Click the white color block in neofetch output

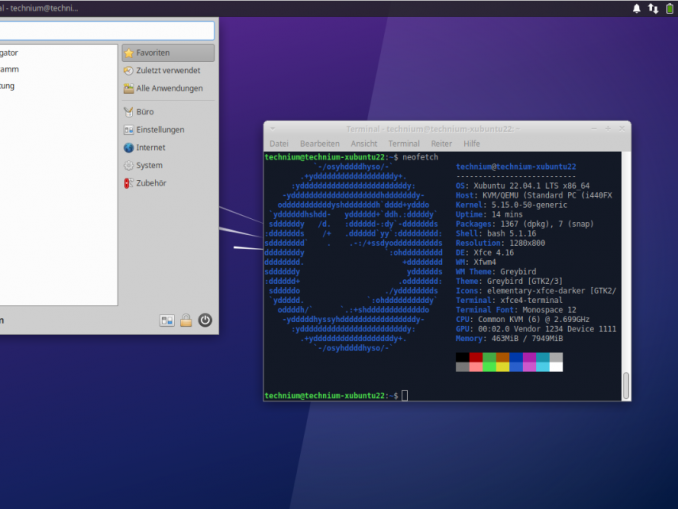tap(556, 367)
